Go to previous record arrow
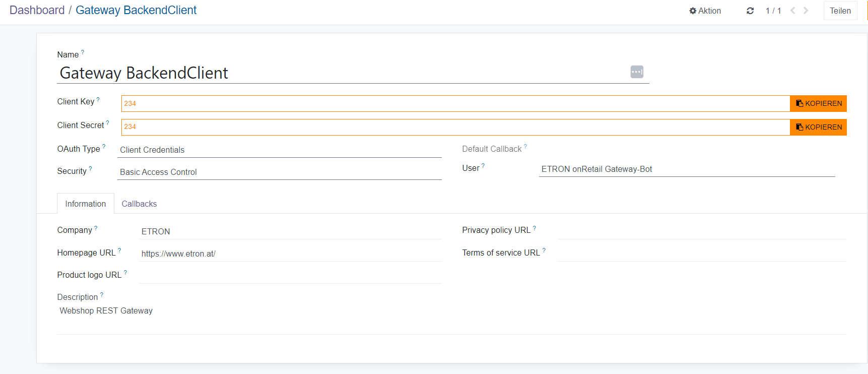The image size is (868, 374). tap(792, 11)
